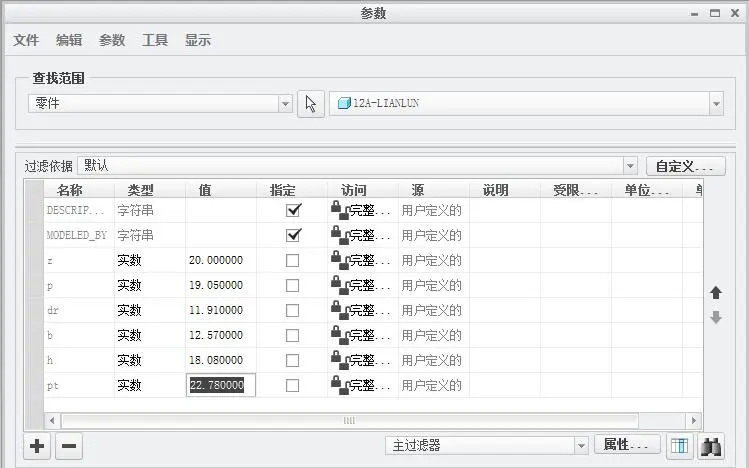
Task: Click the add parameter plus icon
Action: [x=37, y=446]
